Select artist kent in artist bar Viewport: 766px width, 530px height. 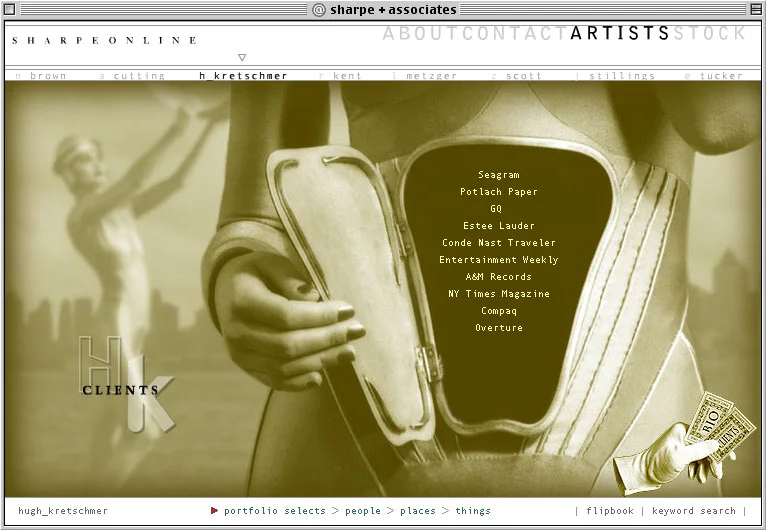click(341, 76)
